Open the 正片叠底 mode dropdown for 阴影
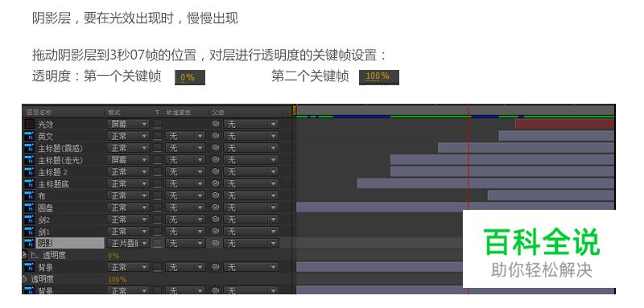 128,243
